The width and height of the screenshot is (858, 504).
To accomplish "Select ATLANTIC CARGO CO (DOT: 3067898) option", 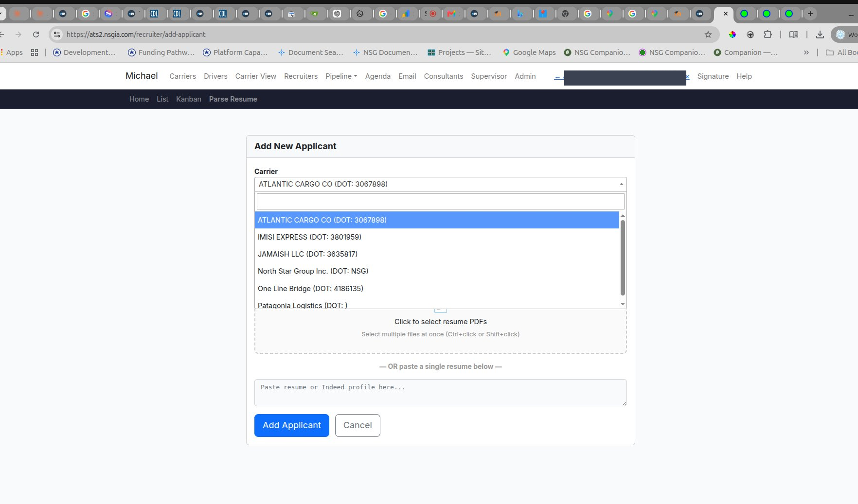I will (437, 220).
